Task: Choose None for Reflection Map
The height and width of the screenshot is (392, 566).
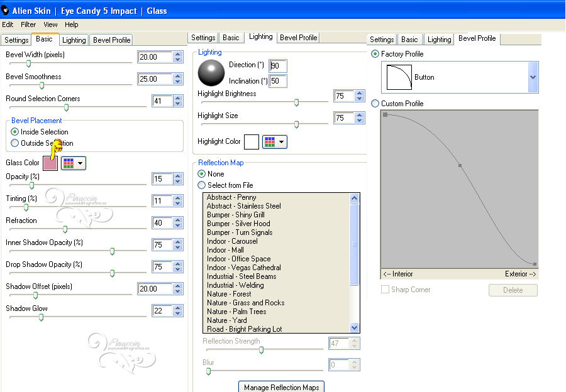Action: (201, 174)
